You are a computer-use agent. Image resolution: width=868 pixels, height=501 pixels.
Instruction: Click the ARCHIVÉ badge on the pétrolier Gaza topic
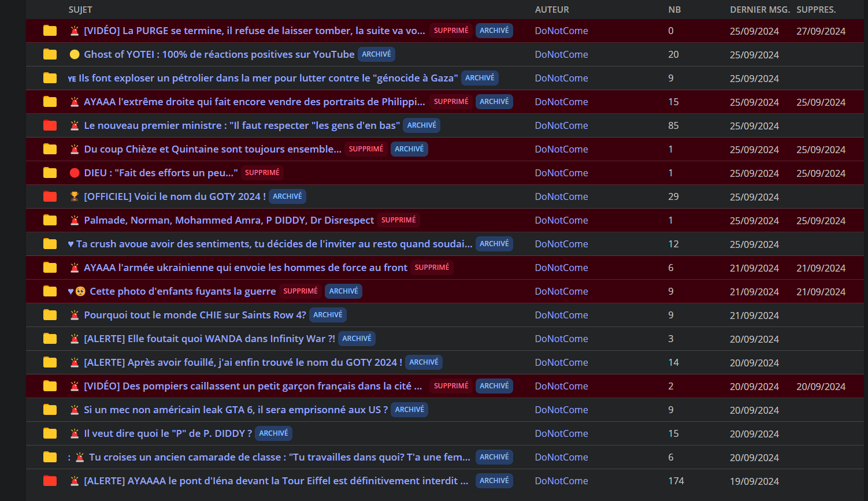tap(480, 78)
